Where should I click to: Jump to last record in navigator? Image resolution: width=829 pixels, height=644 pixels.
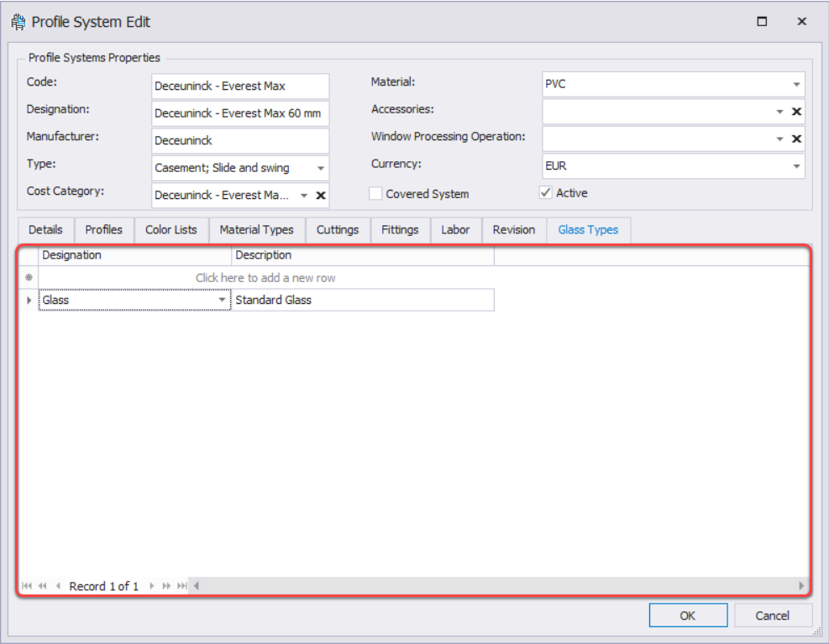pos(181,586)
